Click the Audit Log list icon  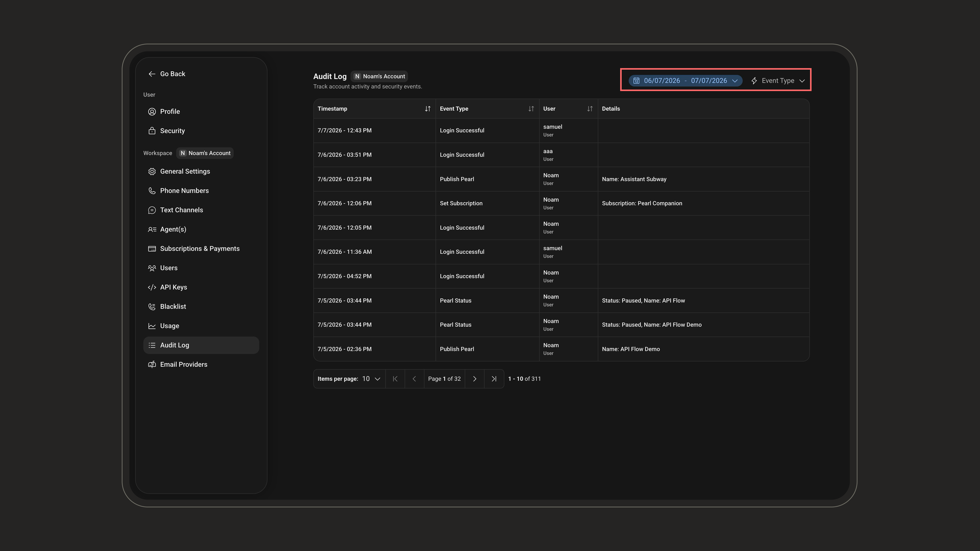[x=152, y=345]
